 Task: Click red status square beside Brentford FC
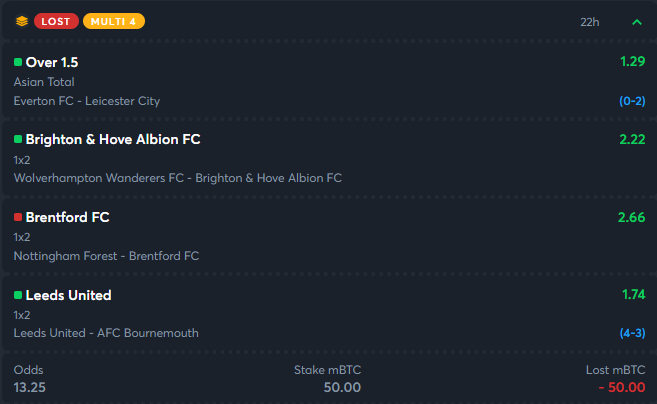[18, 217]
